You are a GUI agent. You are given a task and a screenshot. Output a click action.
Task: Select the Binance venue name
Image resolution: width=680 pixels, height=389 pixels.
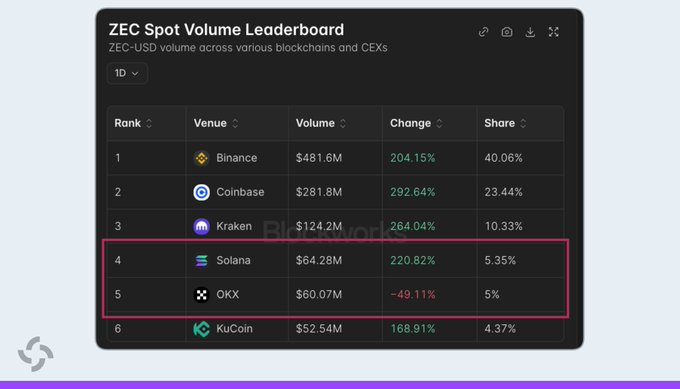[236, 158]
